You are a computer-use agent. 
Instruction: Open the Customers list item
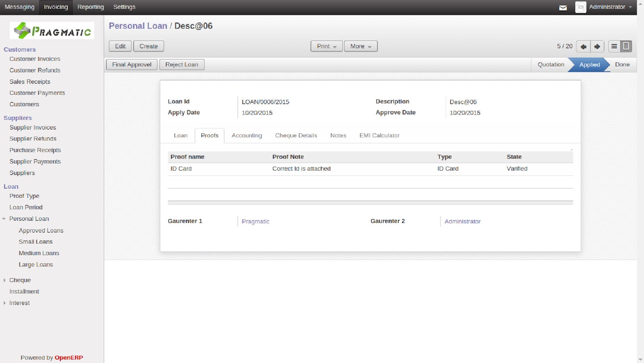click(x=24, y=104)
